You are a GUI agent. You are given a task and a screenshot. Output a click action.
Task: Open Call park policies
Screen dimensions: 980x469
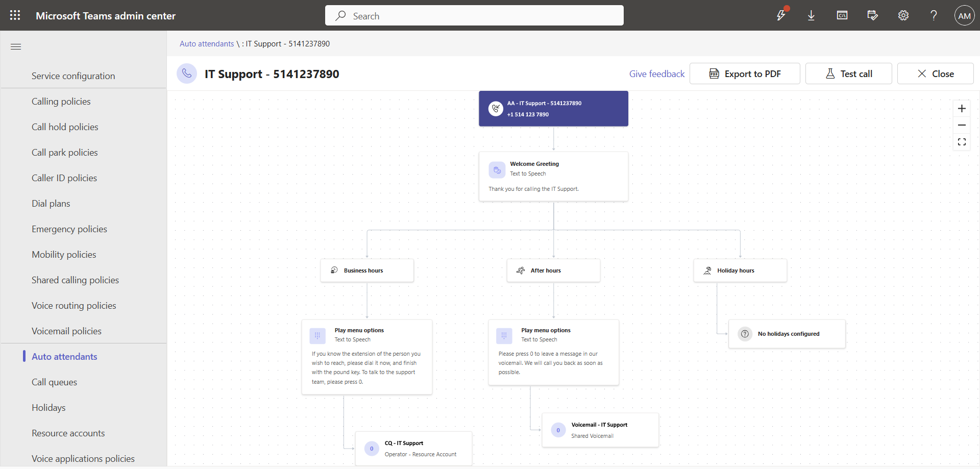click(65, 152)
